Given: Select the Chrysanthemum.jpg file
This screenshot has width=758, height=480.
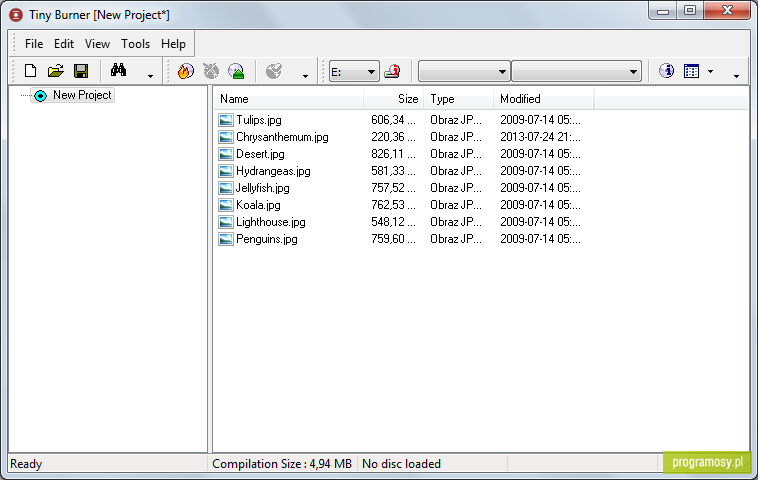Looking at the screenshot, I should tap(282, 137).
